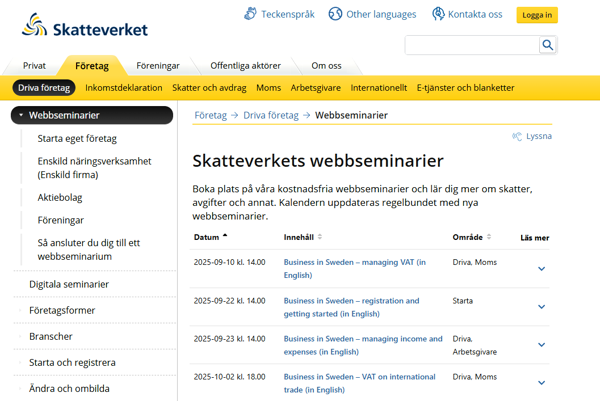Collapse the Webbseminarier sidebar section

coord(20,115)
